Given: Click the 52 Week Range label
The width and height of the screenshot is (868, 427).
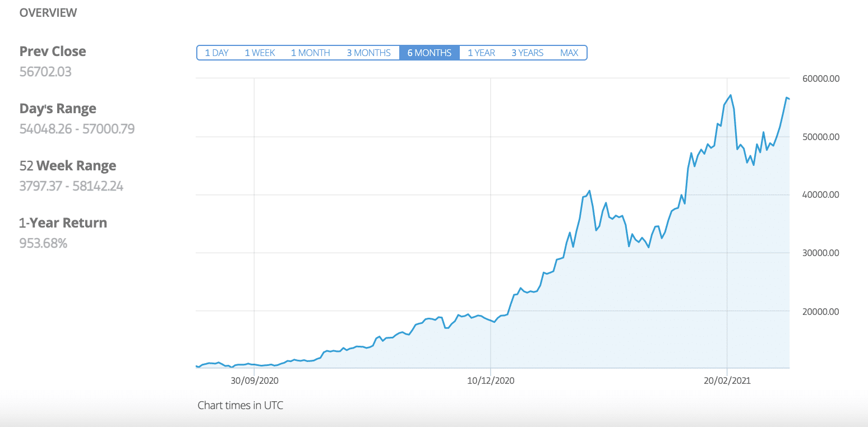Looking at the screenshot, I should (x=68, y=166).
